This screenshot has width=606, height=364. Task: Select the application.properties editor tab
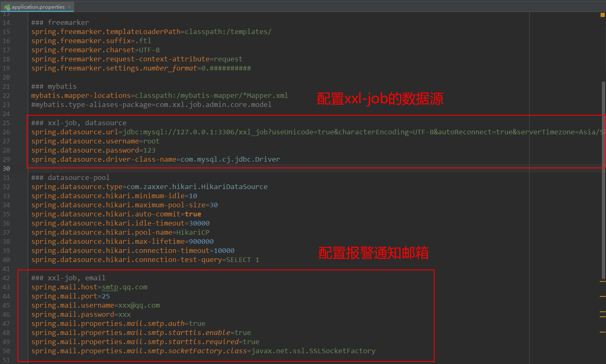click(x=37, y=6)
